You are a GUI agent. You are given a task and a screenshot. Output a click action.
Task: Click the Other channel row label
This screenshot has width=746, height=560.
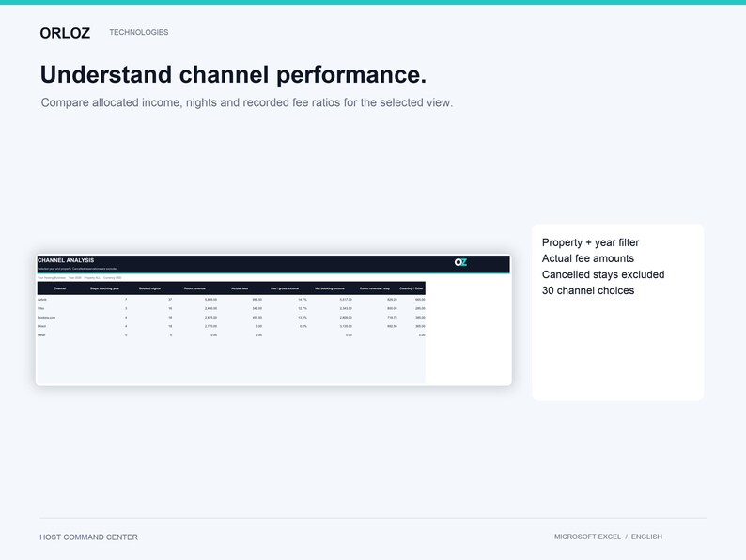coord(41,334)
